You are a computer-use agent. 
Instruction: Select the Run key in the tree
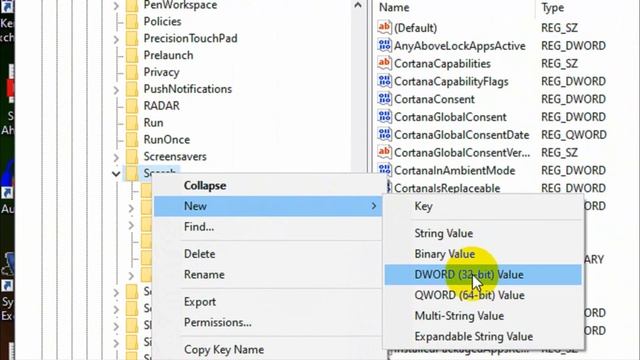(x=153, y=122)
